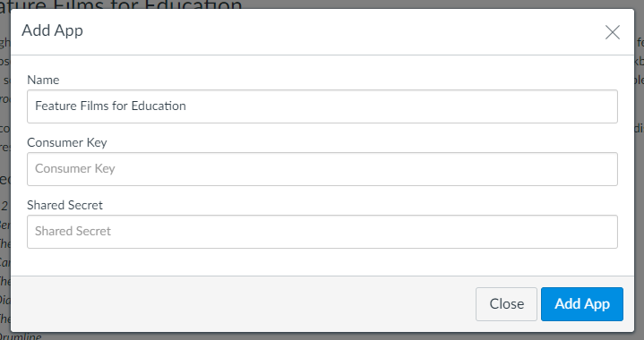This screenshot has width=644, height=340.
Task: Click the Consumer Key field label
Action: click(67, 142)
